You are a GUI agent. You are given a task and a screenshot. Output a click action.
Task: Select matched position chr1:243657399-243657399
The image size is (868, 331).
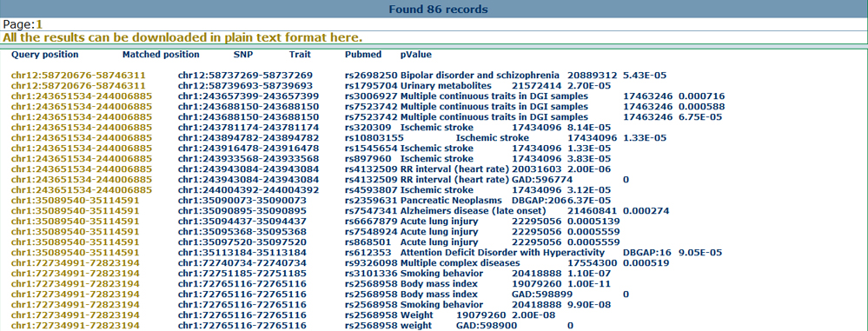click(x=248, y=96)
